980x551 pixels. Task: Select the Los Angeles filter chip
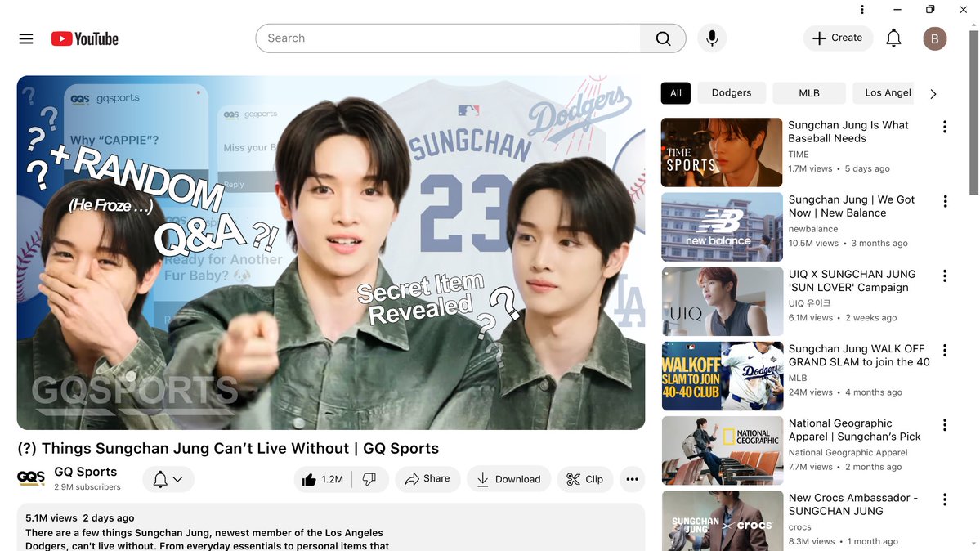[884, 93]
